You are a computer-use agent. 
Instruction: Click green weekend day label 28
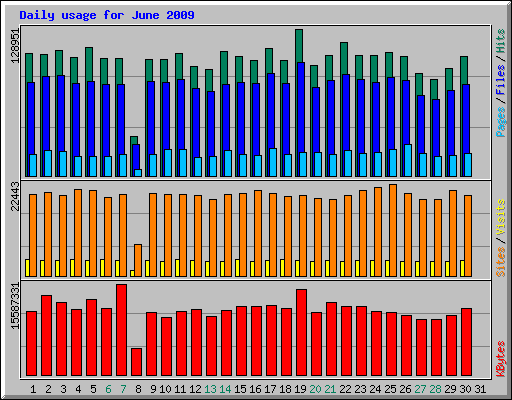point(435,389)
